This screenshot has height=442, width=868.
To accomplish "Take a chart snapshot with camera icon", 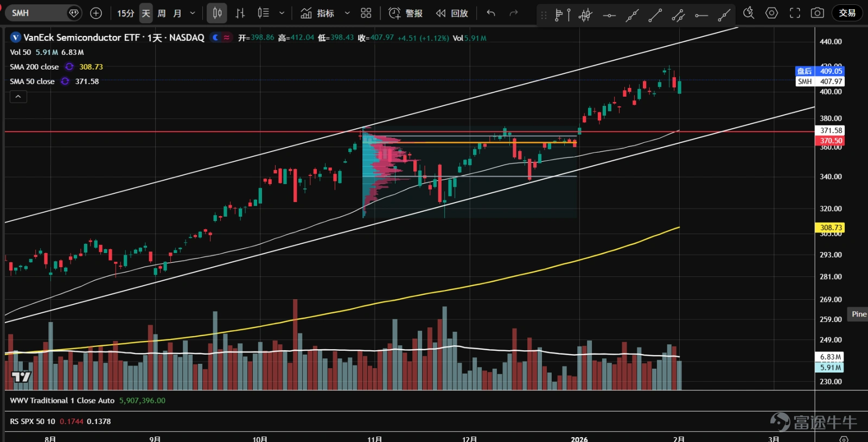I will click(x=818, y=13).
